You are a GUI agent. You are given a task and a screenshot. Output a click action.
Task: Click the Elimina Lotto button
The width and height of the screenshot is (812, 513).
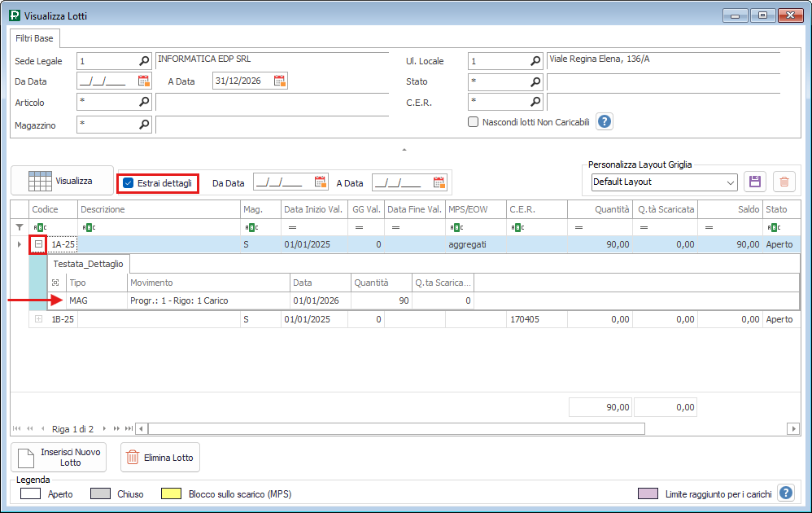[x=159, y=458]
